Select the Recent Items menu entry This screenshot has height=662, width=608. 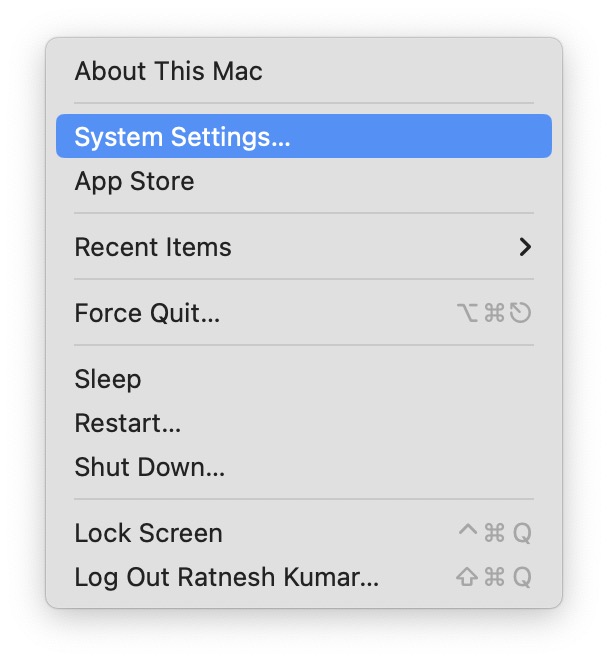click(153, 247)
